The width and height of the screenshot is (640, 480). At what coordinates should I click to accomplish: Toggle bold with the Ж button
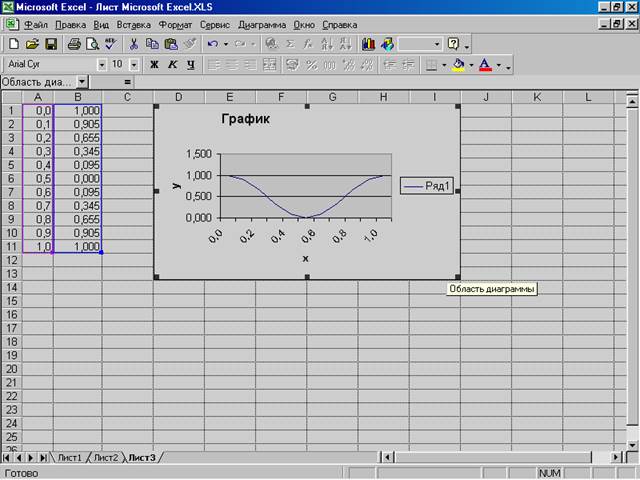click(x=154, y=64)
